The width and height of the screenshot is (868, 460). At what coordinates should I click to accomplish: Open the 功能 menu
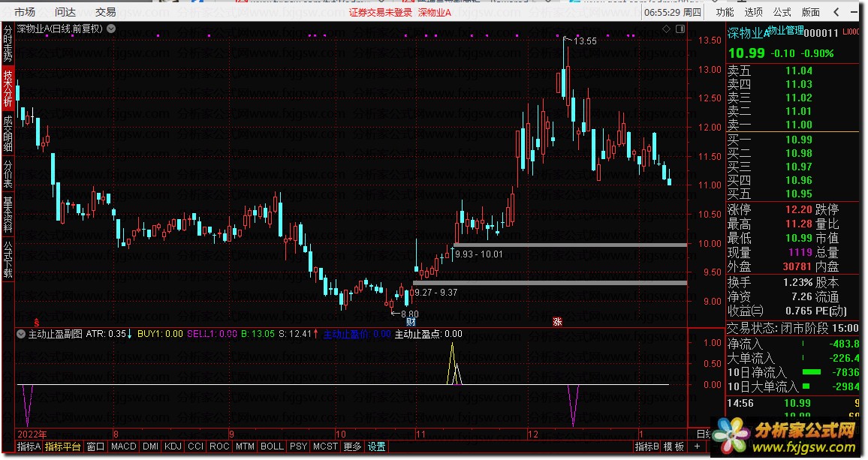[x=725, y=11]
